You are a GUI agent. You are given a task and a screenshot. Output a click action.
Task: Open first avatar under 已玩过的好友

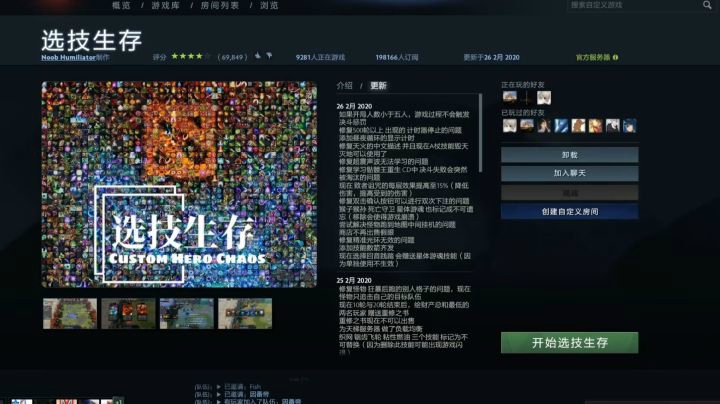(x=510, y=125)
